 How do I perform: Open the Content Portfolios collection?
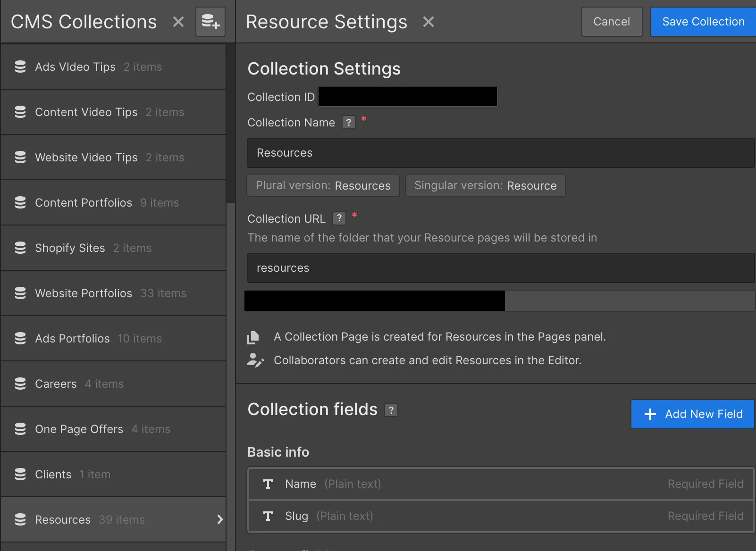click(x=113, y=203)
